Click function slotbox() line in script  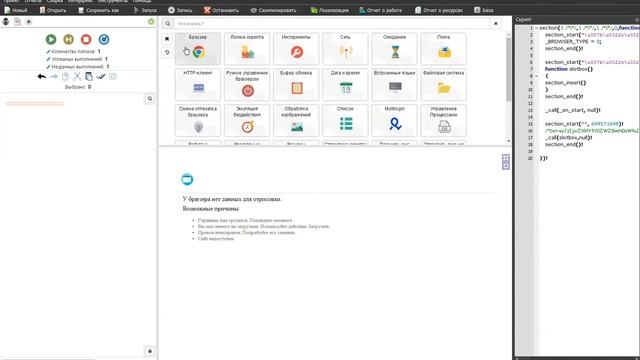[569, 69]
